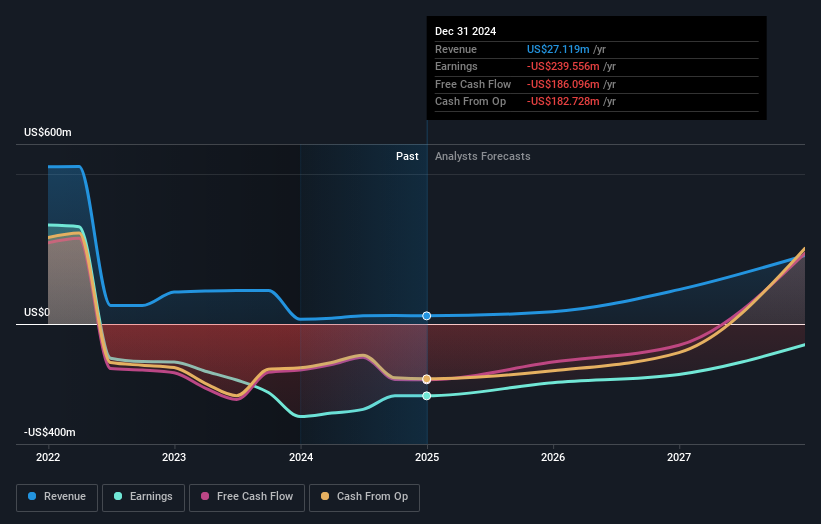
Task: Click the Analysts Forecasts label
Action: click(x=483, y=157)
